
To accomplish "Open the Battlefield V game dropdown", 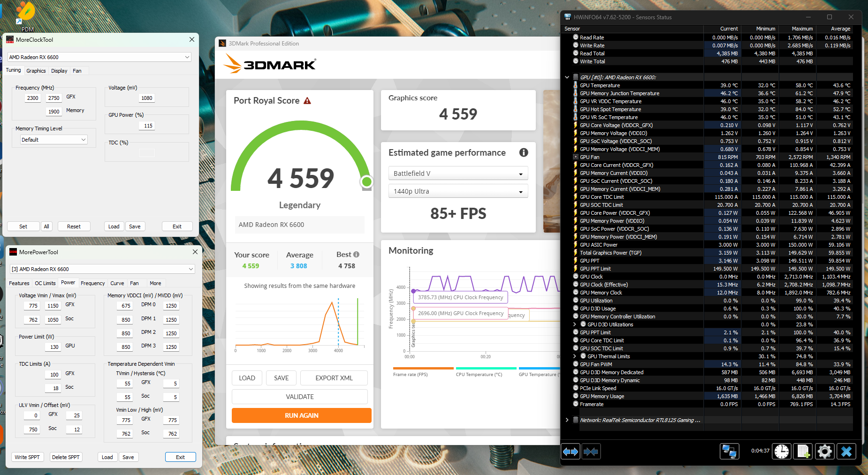I will (458, 173).
